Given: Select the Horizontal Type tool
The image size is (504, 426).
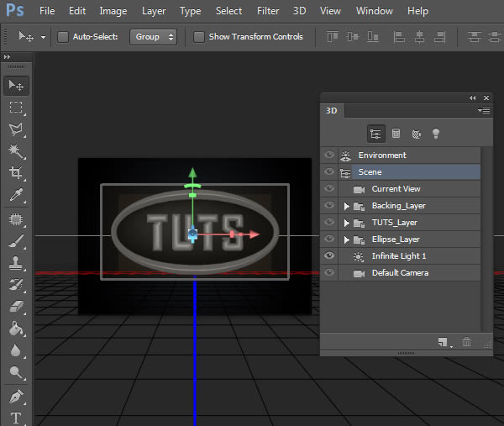Looking at the screenshot, I should 16,418.
